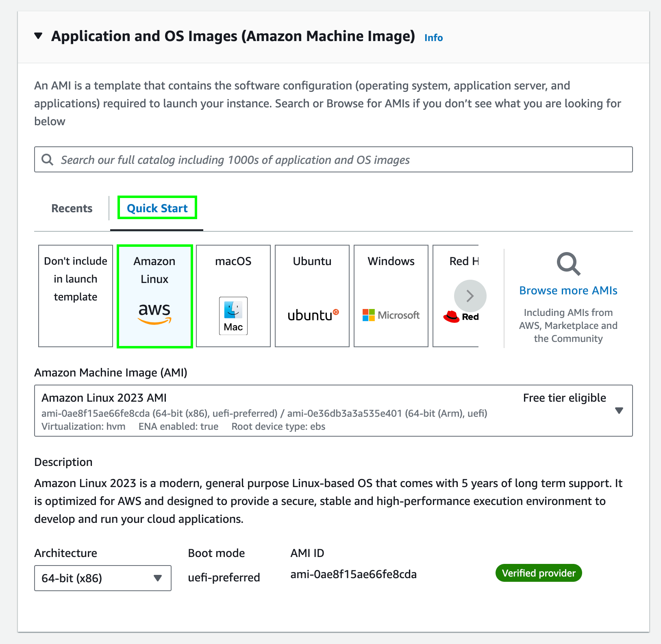
Task: Choose the Amazon Linux AWS logo tile
Action: [155, 296]
